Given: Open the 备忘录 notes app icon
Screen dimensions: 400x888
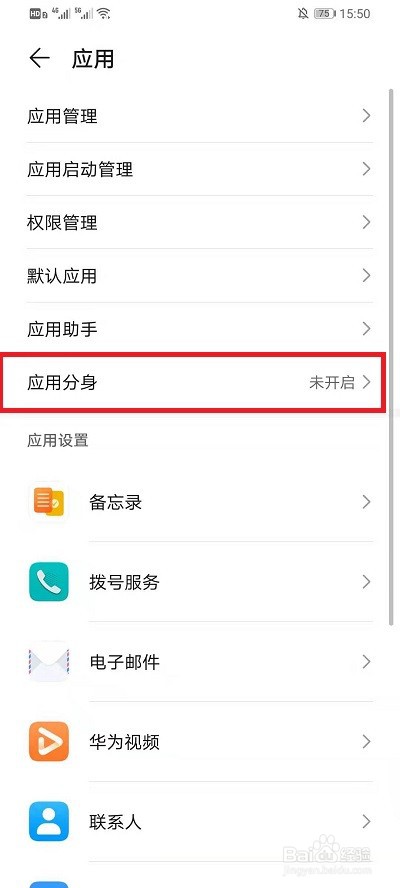Looking at the screenshot, I should [49, 502].
